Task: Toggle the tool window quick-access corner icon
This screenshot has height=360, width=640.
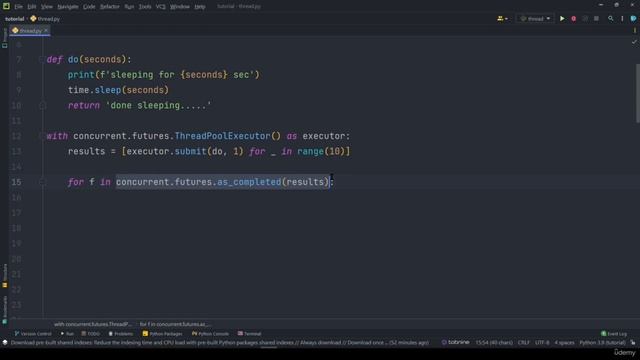Action: click(x=4, y=342)
